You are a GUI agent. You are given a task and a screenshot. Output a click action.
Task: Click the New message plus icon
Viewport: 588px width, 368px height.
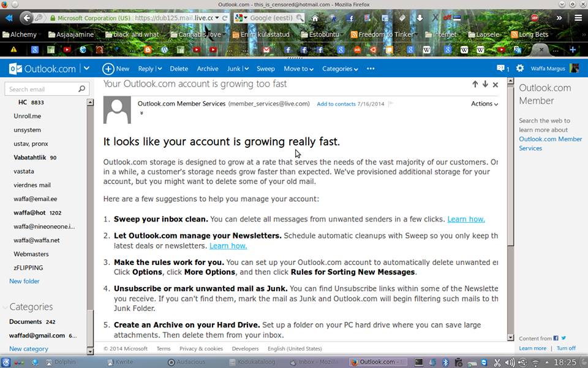coord(108,69)
